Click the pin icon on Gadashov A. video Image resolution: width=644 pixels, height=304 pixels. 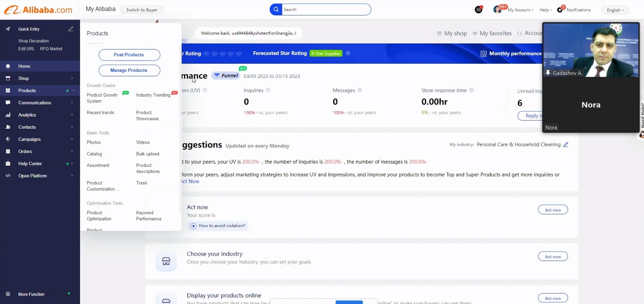tap(548, 73)
